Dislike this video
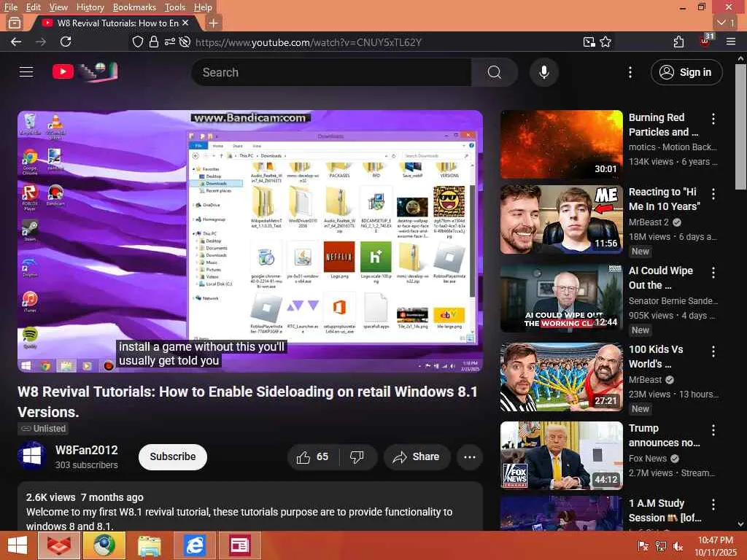The height and width of the screenshot is (560, 747). pos(357,456)
